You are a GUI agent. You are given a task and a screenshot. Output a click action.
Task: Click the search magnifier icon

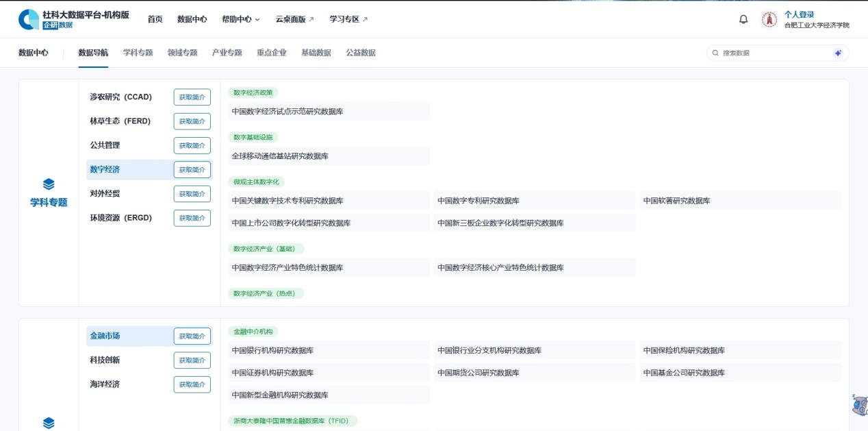[716, 53]
